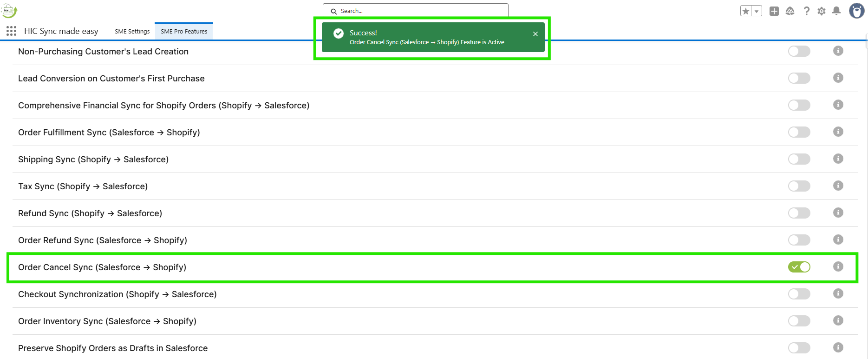Click "Preserve Shopify Orders as Drafts in Salesforce" text
Viewport: 868px width, 359px height.
(113, 348)
